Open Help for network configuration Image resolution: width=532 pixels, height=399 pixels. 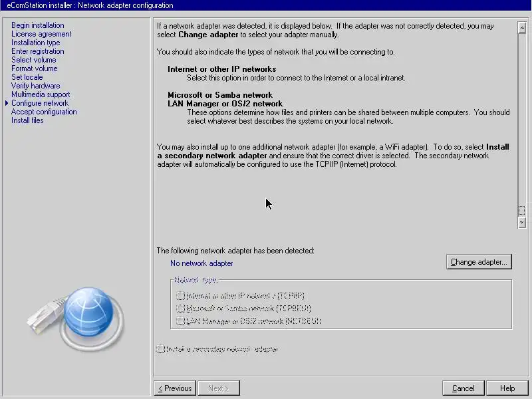point(507,388)
